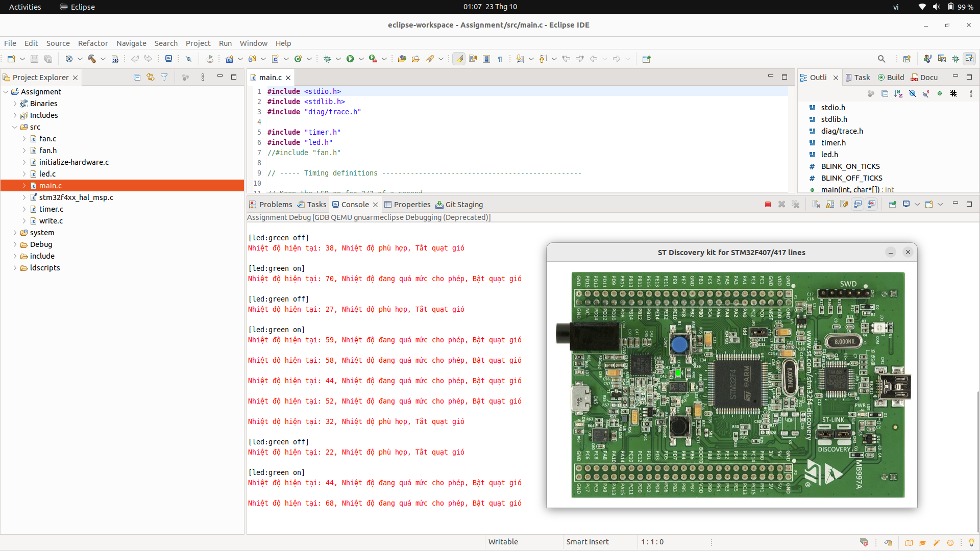Sort Outline members alphabetically
980x551 pixels.
898,93
